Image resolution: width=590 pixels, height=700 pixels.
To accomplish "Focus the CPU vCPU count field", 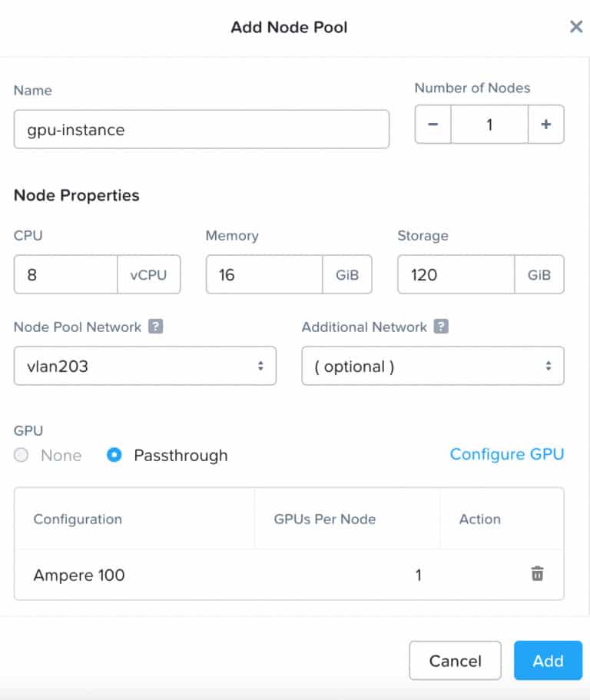I will [66, 274].
